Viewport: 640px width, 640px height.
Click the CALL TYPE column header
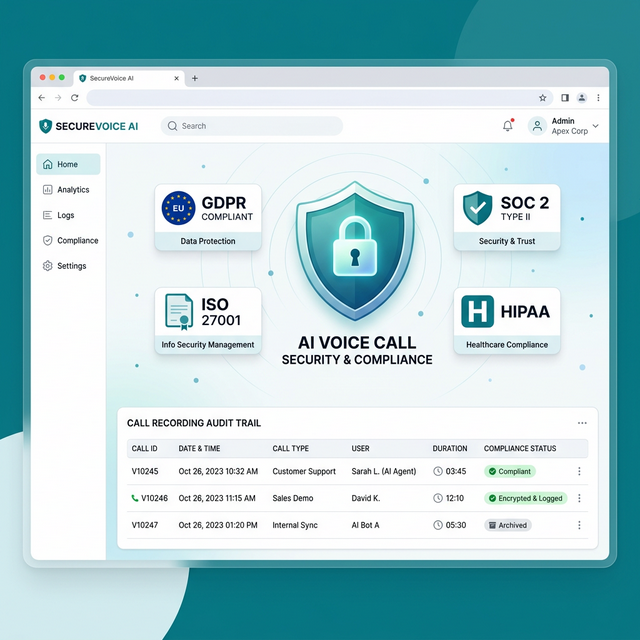pyautogui.click(x=291, y=449)
